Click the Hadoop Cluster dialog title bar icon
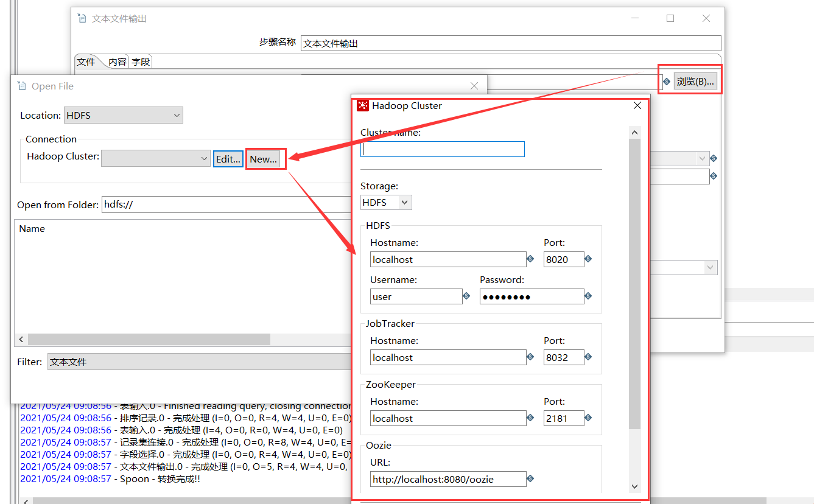 click(363, 105)
